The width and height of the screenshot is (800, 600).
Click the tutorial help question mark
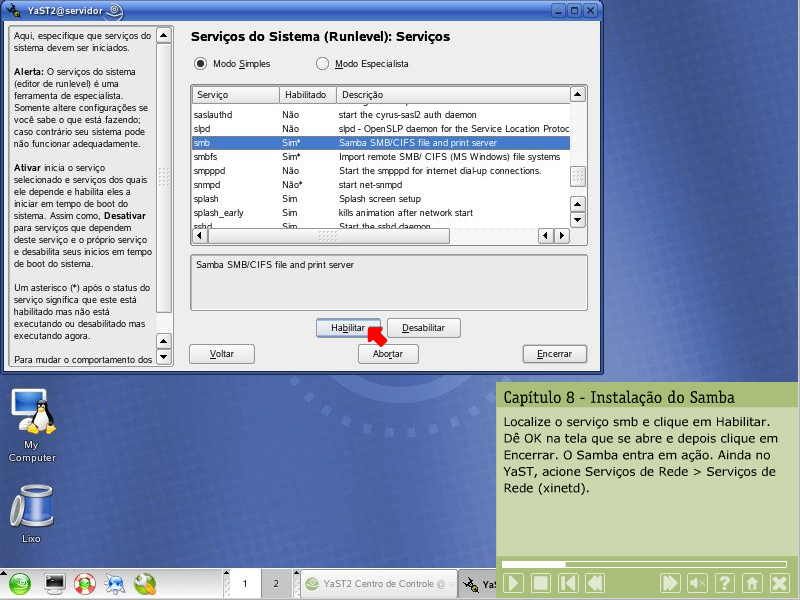(725, 582)
